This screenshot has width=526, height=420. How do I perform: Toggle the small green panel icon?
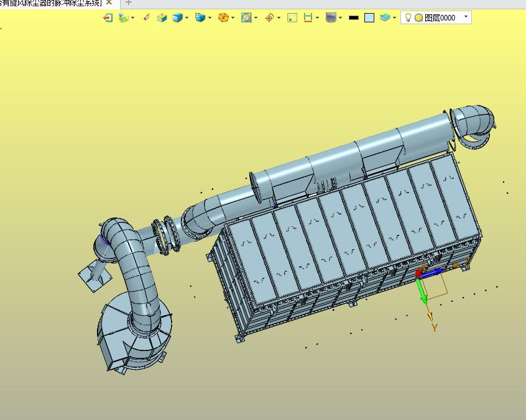click(x=292, y=18)
